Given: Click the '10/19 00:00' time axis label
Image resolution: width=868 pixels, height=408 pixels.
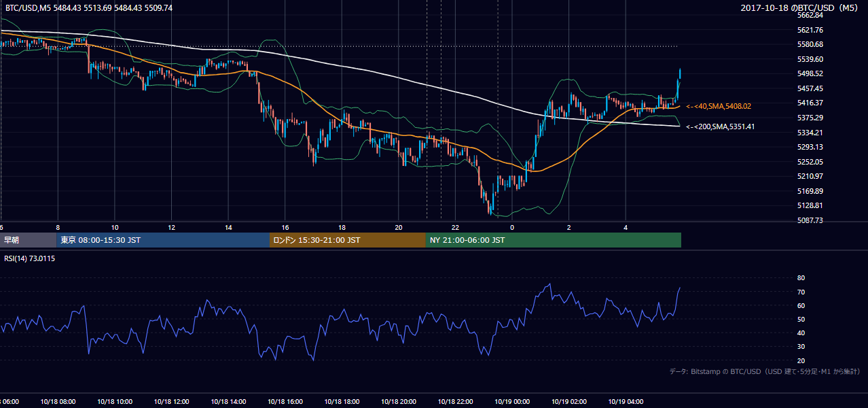Looking at the screenshot, I should click(x=512, y=402).
